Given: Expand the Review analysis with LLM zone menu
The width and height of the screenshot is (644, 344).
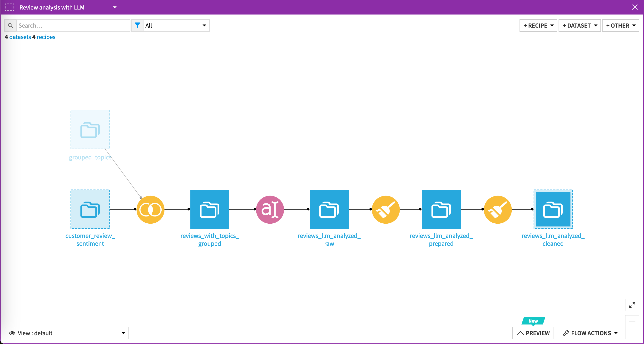Looking at the screenshot, I should [115, 7].
